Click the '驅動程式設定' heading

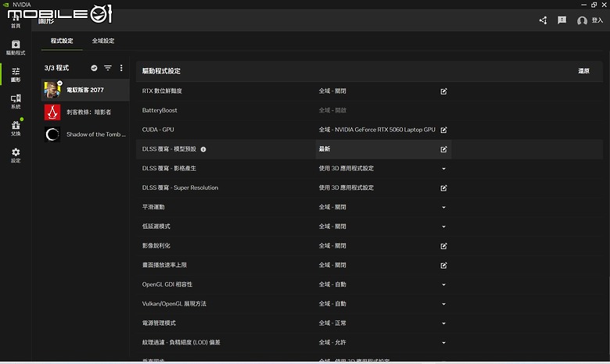pos(161,71)
